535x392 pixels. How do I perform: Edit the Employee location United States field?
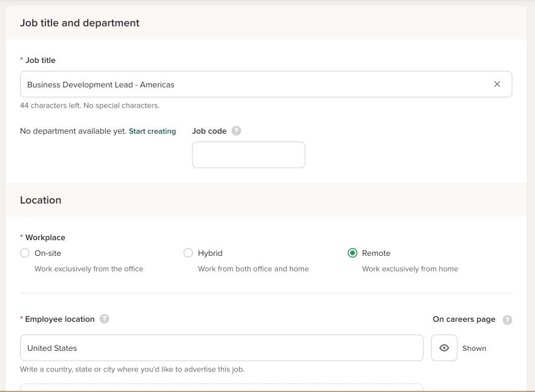(222, 348)
